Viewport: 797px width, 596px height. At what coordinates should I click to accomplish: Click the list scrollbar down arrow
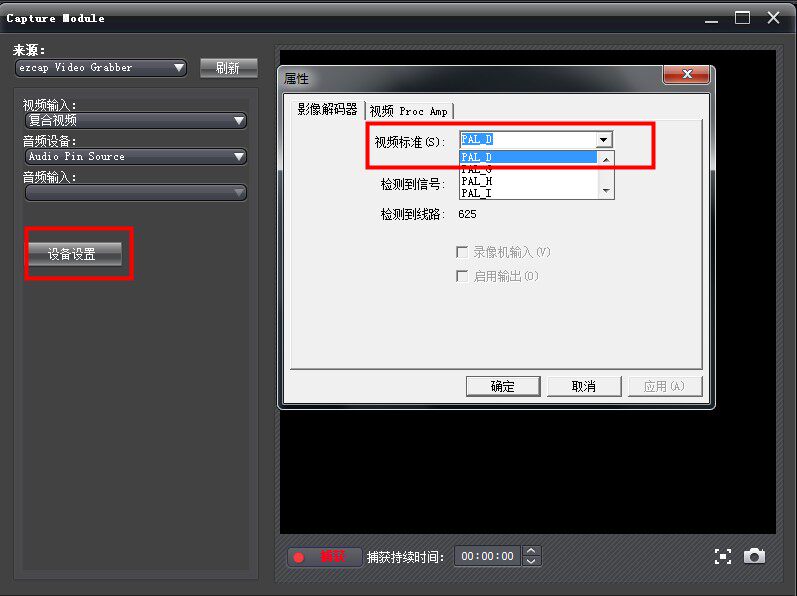point(606,191)
